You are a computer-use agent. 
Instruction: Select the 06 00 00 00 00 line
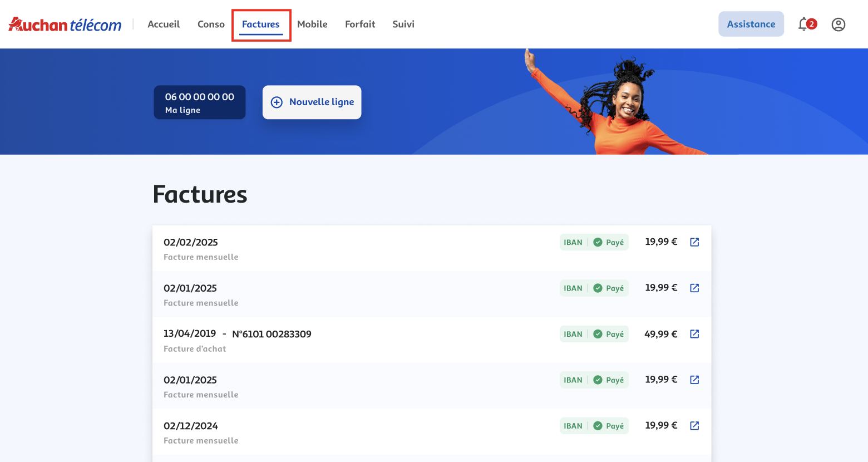199,102
